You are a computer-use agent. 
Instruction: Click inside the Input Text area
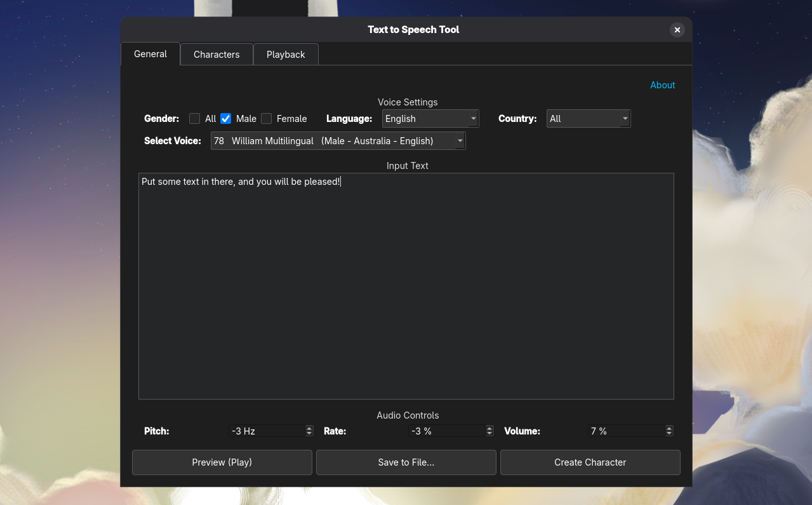tap(406, 286)
